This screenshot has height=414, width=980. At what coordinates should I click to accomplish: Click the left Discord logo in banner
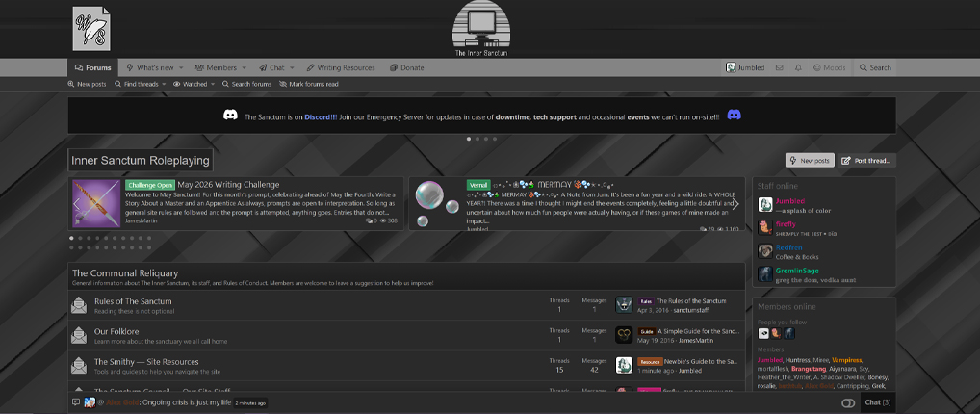click(231, 116)
